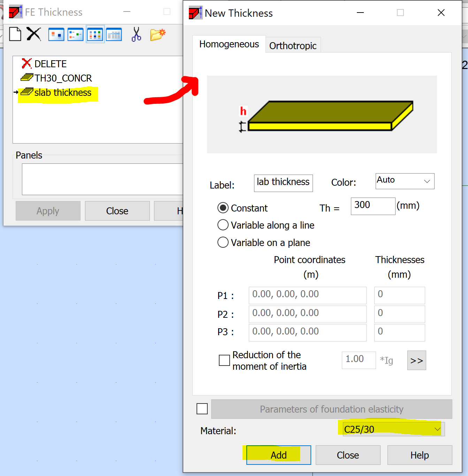This screenshot has width=468, height=476.
Task: Open the Color Auto dropdown
Action: pyautogui.click(x=405, y=181)
